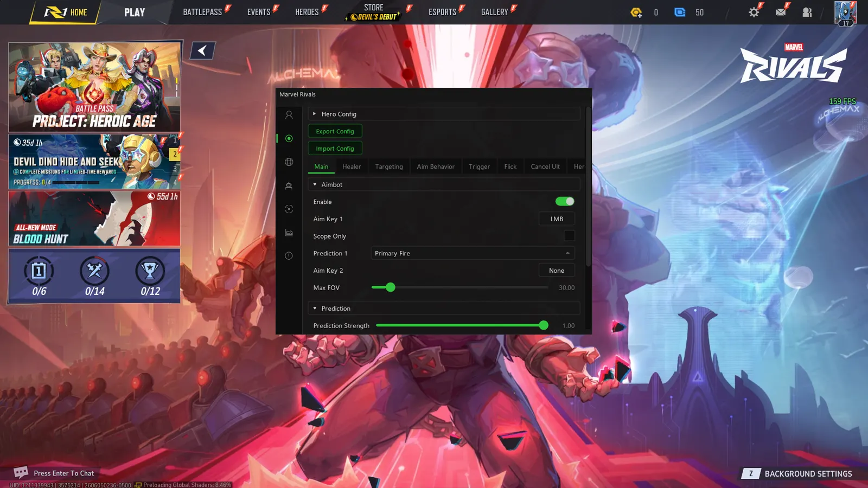Viewport: 868px width, 488px height.
Task: Click the Max FOV value 30.00
Action: tap(566, 287)
